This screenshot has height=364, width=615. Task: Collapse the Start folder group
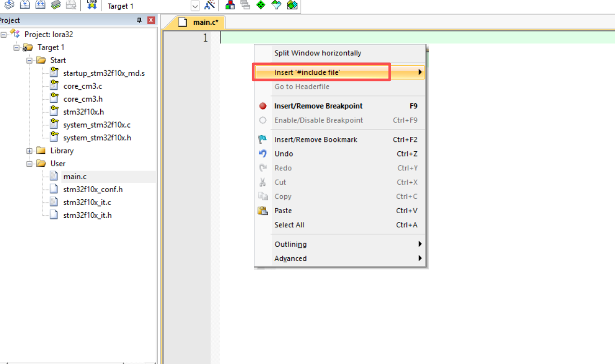29,60
